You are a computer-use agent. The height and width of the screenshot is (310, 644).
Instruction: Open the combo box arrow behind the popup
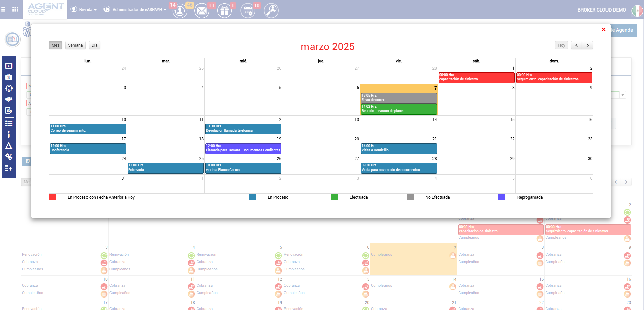[622, 95]
